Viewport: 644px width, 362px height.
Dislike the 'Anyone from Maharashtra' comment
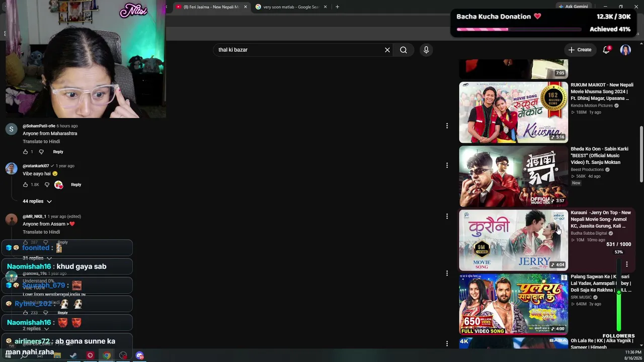[x=41, y=152]
